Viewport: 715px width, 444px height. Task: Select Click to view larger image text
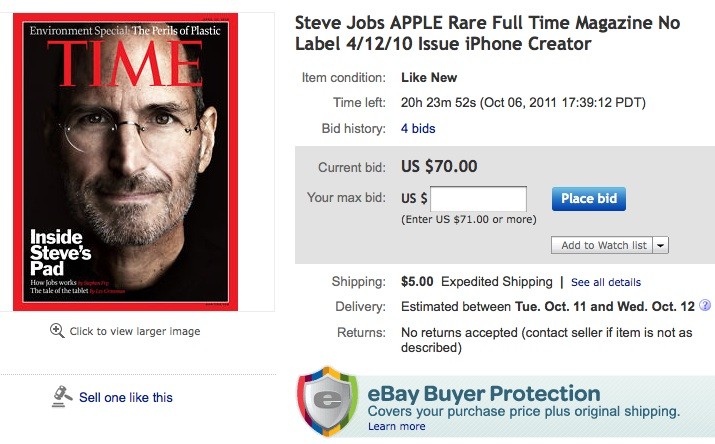pos(134,331)
